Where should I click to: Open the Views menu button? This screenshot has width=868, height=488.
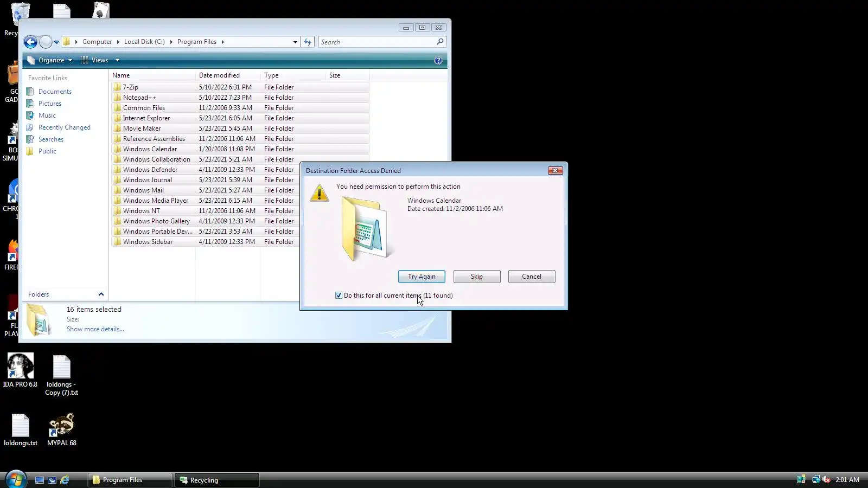click(95, 60)
